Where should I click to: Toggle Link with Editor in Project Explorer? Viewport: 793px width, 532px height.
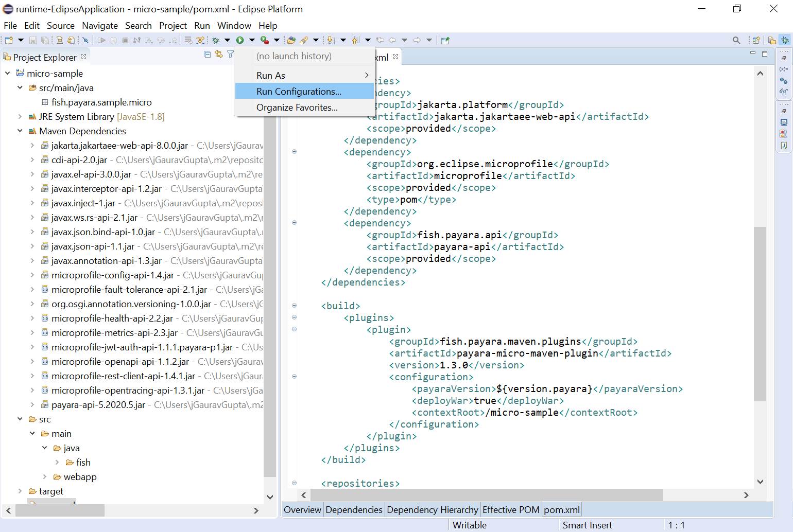point(219,55)
